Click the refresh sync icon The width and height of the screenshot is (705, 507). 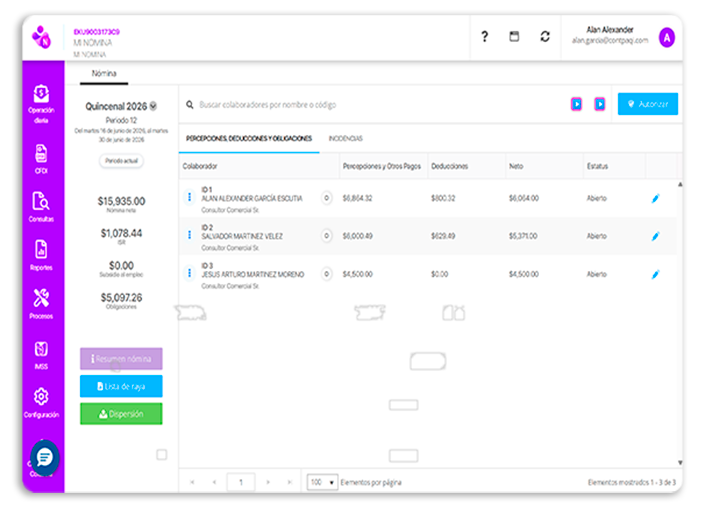[545, 36]
